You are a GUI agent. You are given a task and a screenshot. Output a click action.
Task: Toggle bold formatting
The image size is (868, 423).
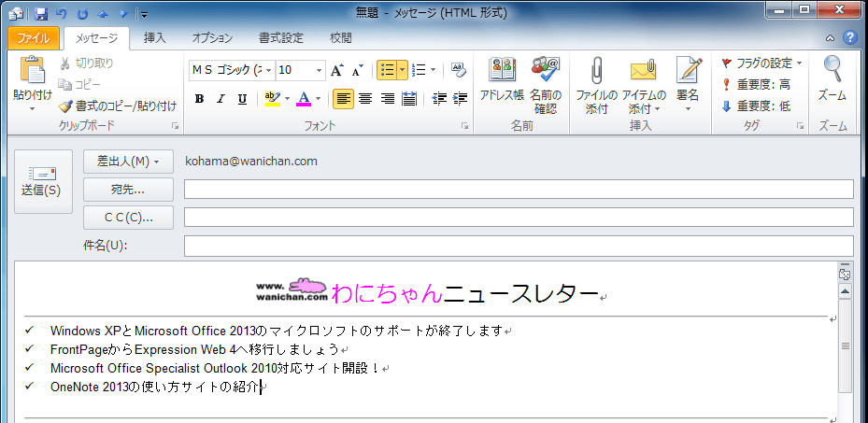point(199,99)
